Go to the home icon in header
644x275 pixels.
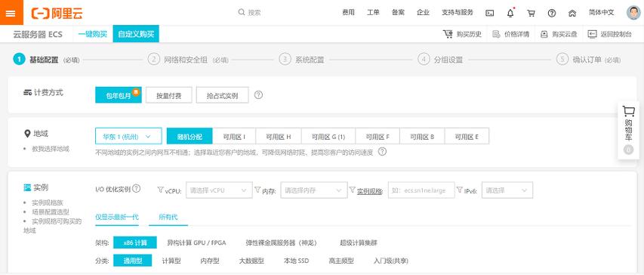(x=572, y=13)
